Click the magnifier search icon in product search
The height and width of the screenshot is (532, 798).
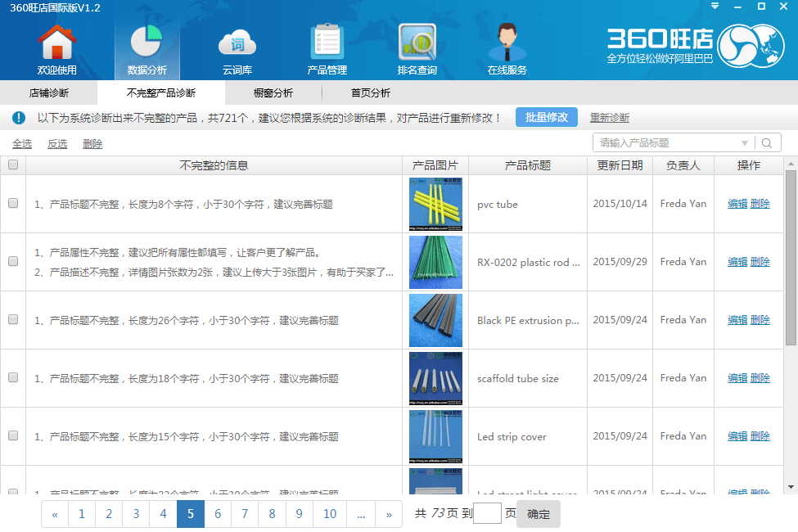point(768,143)
